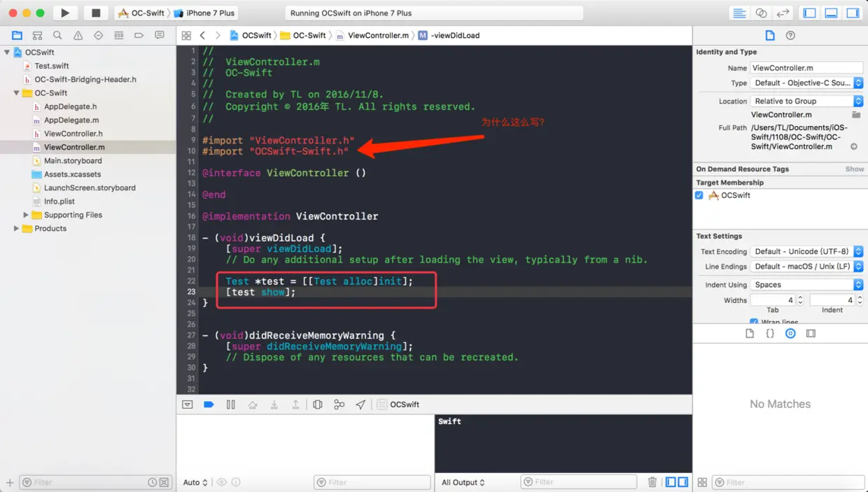Go forward in editor history
Image resolution: width=868 pixels, height=492 pixels.
[x=218, y=35]
